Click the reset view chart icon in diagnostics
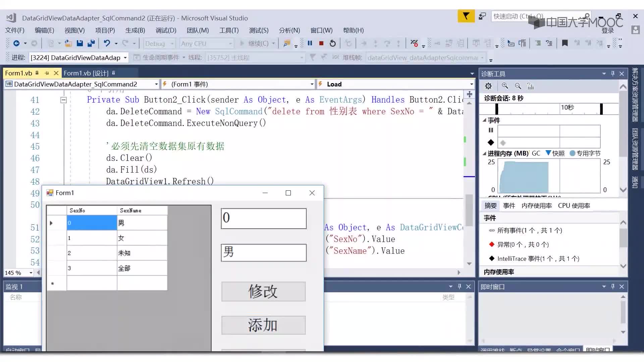This screenshot has height=362, width=644. (x=531, y=86)
